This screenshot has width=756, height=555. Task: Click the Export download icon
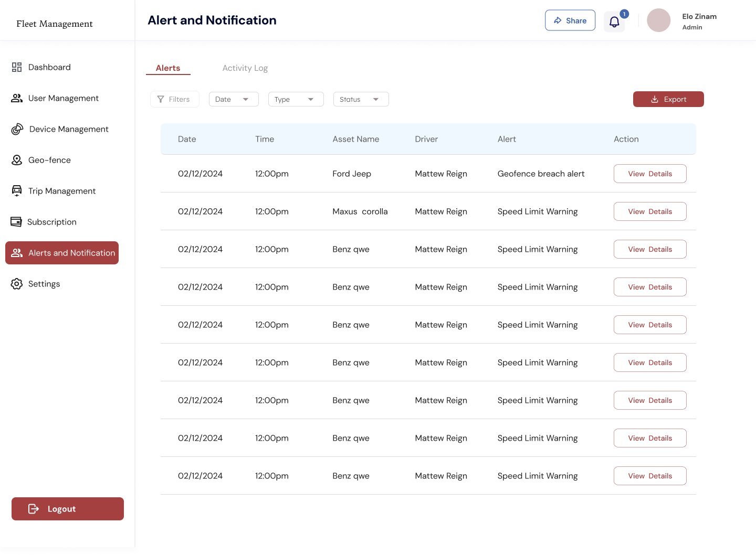click(655, 99)
